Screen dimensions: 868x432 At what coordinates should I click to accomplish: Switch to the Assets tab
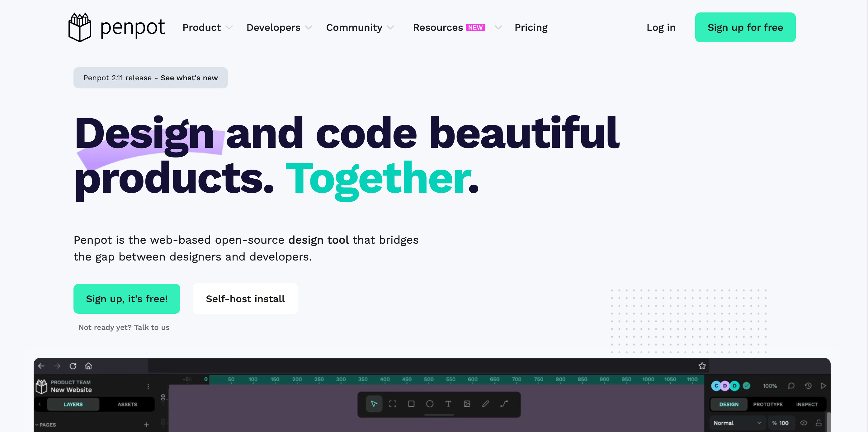[x=127, y=404]
